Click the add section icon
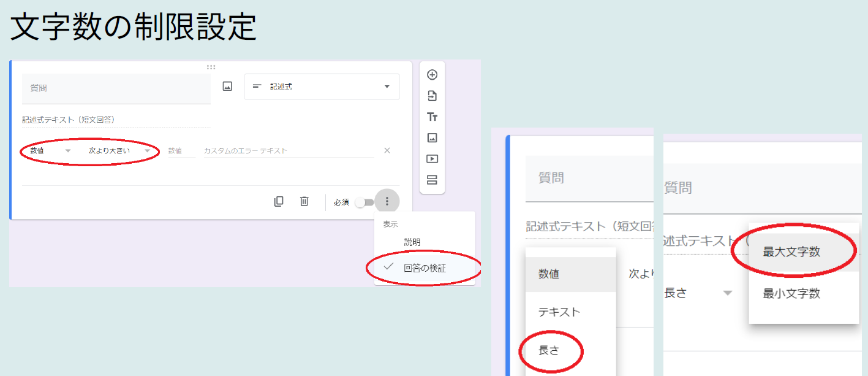 point(432,180)
